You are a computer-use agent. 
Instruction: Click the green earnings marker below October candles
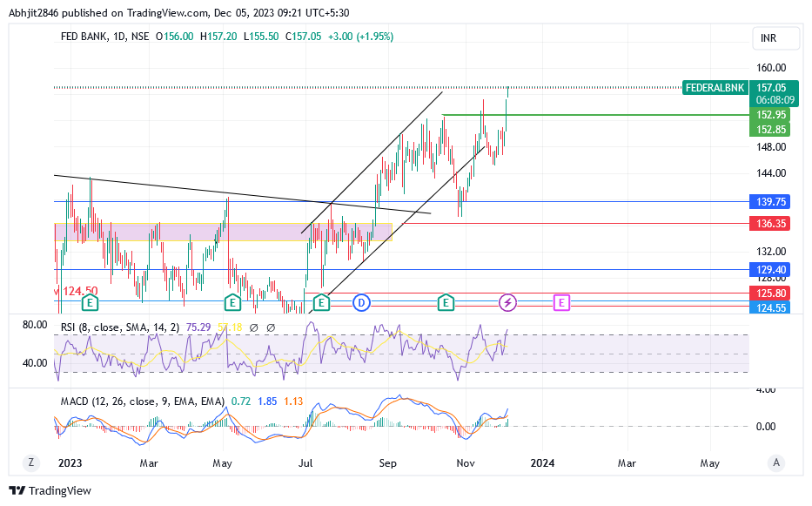(446, 302)
